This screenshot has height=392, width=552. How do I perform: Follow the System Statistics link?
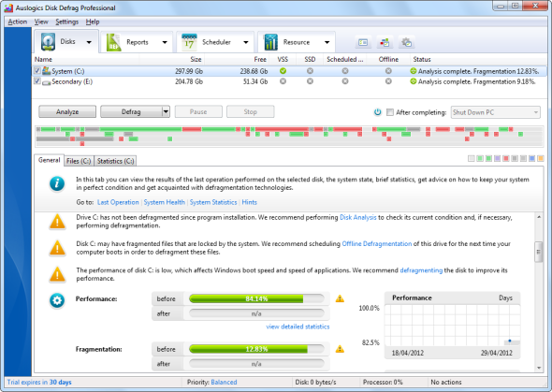(x=213, y=202)
